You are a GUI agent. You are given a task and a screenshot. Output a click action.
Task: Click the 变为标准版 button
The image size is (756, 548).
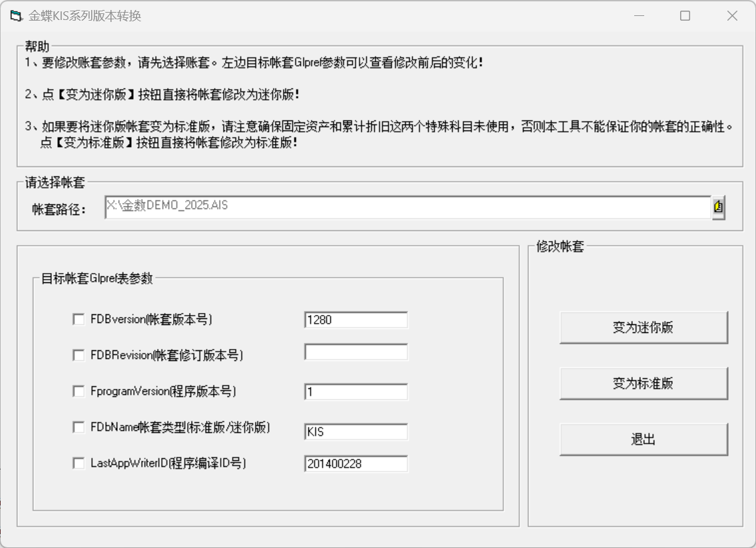[x=644, y=384]
